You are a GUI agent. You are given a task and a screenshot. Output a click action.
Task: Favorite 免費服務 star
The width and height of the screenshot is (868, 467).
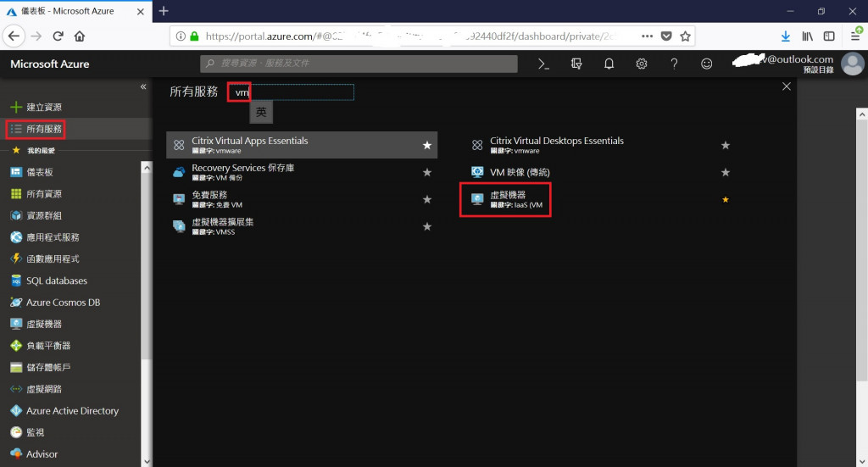[427, 200]
